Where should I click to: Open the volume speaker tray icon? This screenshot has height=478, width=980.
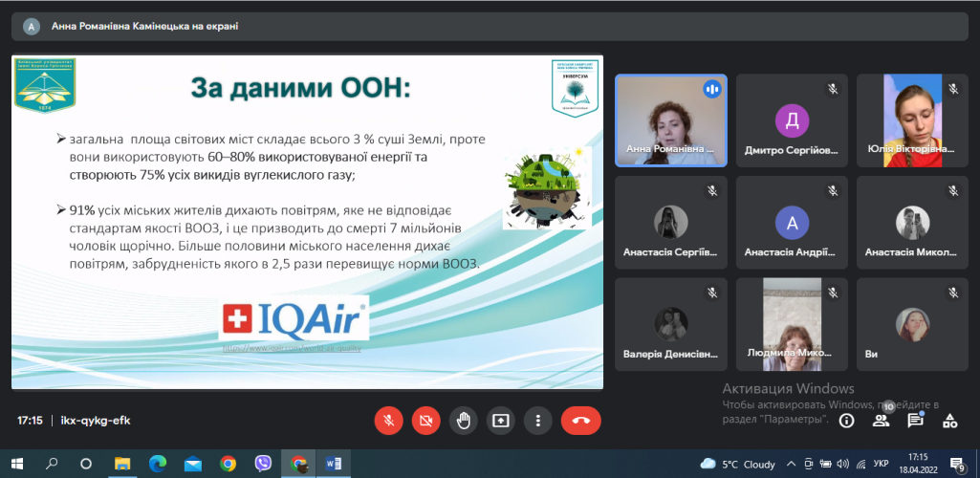[843, 465]
